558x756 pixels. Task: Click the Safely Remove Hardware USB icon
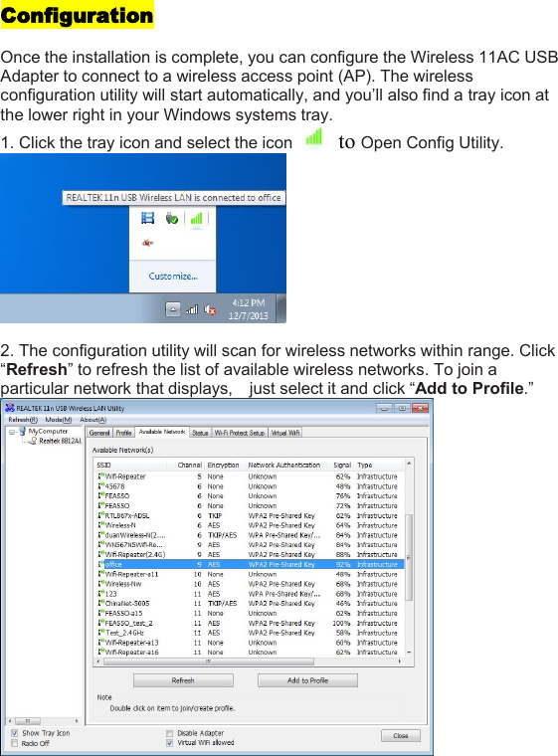(x=172, y=219)
